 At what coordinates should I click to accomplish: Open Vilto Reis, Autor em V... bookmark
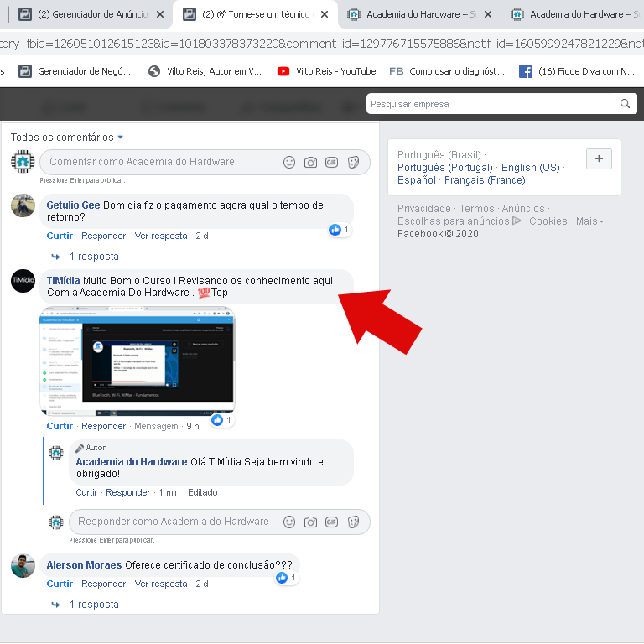click(205, 71)
